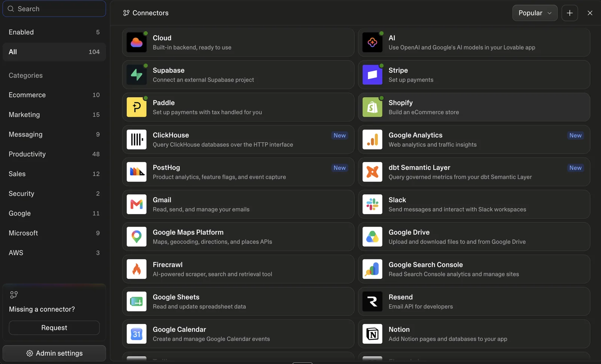The width and height of the screenshot is (601, 364).
Task: Click the AI connector icon
Action: click(372, 42)
